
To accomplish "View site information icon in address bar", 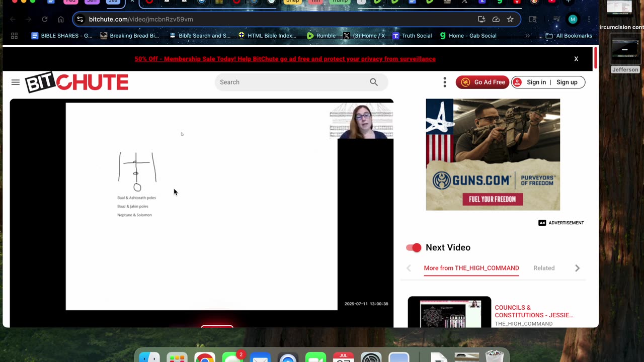I will pyautogui.click(x=80, y=19).
